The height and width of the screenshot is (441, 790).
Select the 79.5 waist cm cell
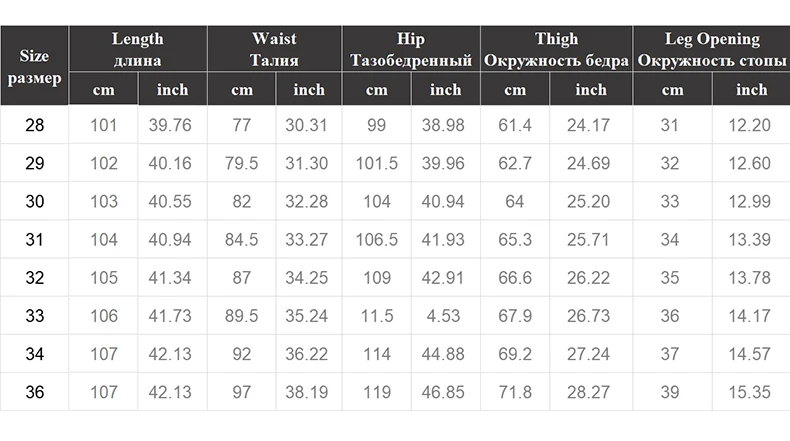pyautogui.click(x=242, y=163)
